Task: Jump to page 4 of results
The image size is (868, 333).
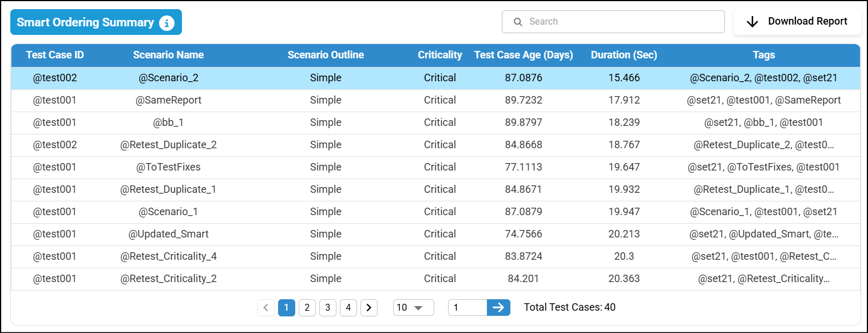Action: coord(348,308)
